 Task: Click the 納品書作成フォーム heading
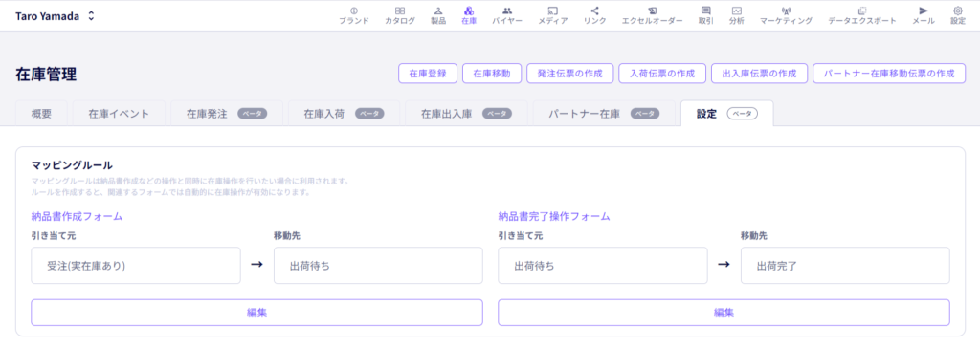click(x=77, y=217)
